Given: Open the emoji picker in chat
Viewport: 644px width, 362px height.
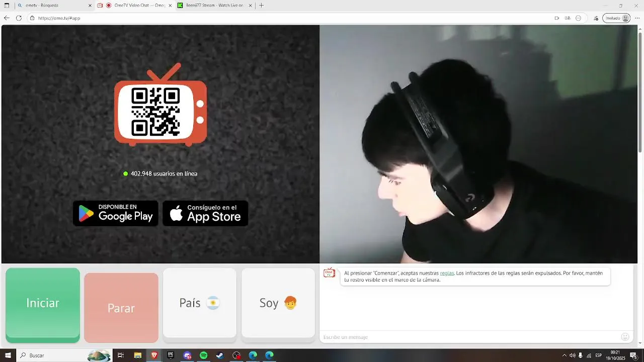Looking at the screenshot, I should coord(625,337).
